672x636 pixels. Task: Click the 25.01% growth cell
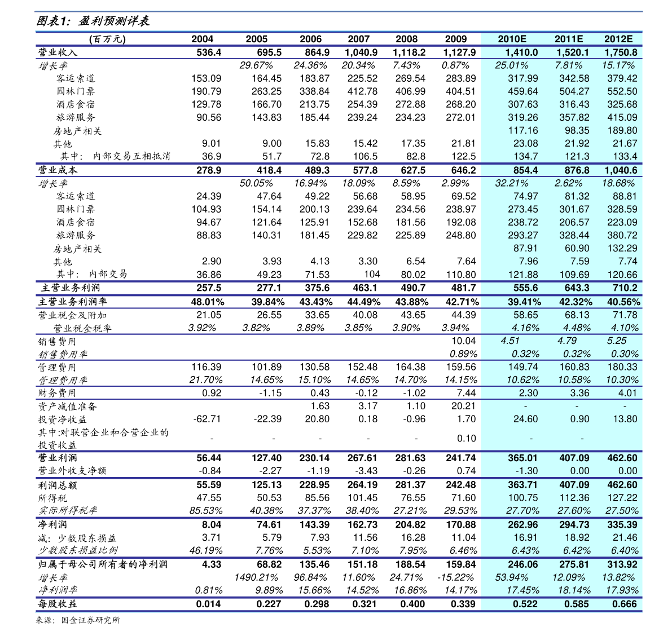tap(511, 65)
